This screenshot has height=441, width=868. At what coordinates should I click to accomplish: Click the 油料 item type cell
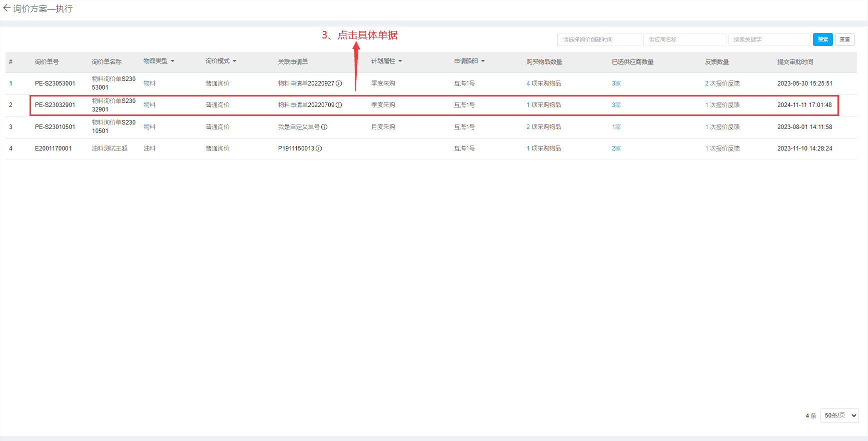[x=149, y=148]
